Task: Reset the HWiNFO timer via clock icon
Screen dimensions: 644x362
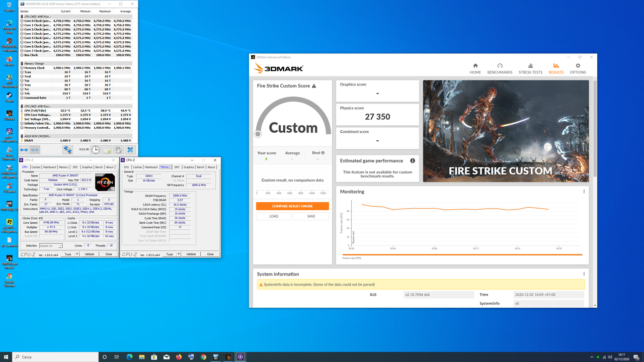Action: (x=95, y=149)
